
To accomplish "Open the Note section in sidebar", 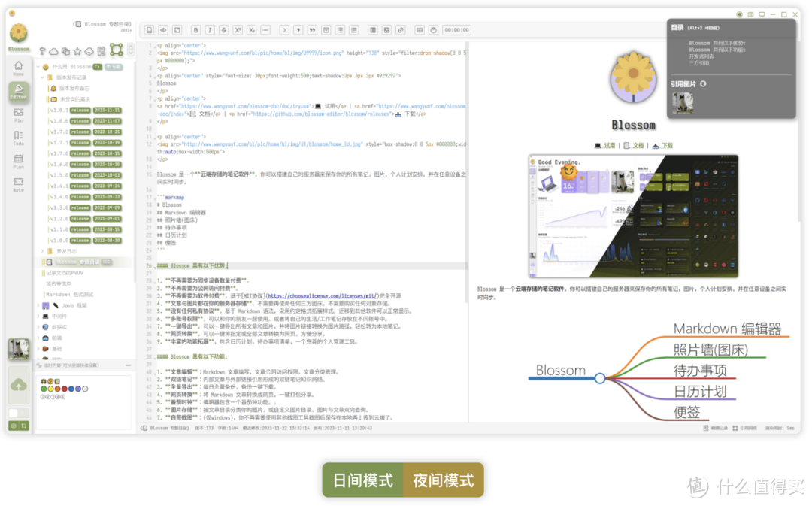I will point(18,185).
